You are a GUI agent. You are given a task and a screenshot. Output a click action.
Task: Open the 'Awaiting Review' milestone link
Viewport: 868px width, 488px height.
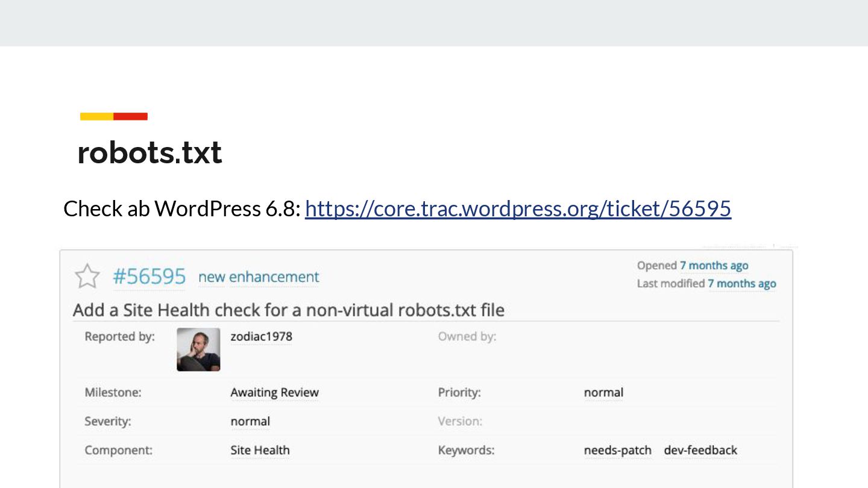click(x=274, y=393)
